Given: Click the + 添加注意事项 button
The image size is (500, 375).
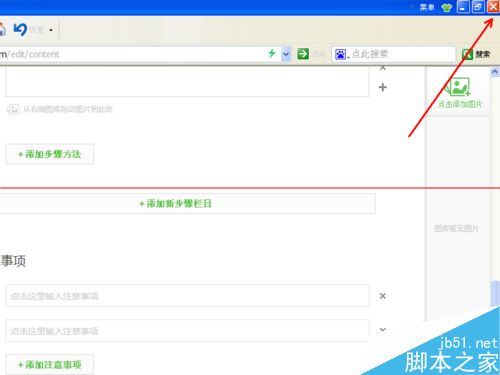Looking at the screenshot, I should point(50,365).
